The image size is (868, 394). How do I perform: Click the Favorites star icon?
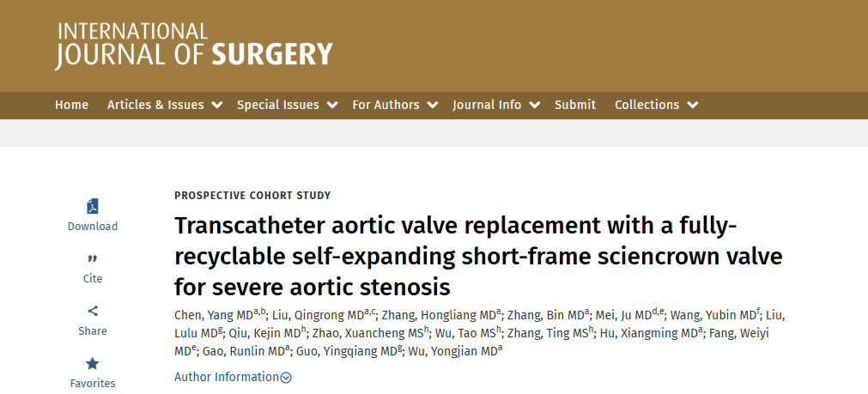[93, 363]
